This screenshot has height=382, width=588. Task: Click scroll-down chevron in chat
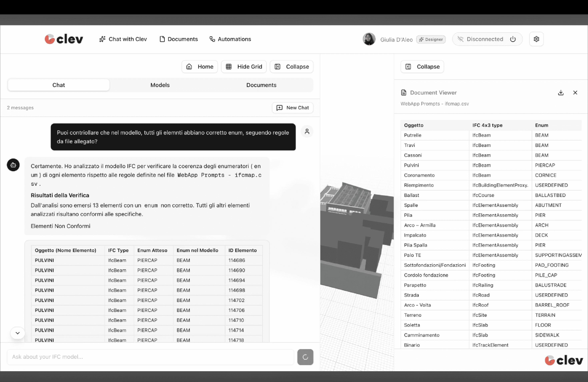18,333
